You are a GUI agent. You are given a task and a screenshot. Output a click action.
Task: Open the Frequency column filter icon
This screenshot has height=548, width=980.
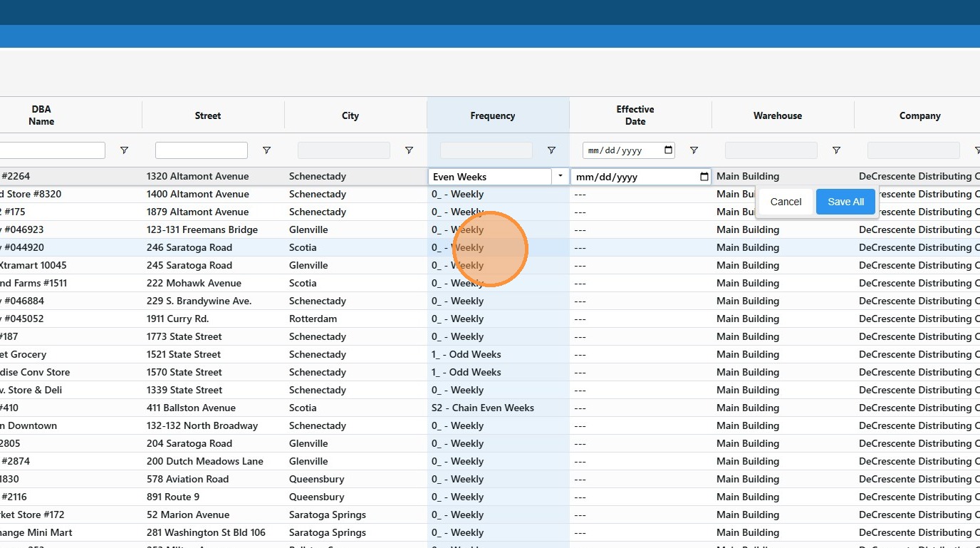click(x=551, y=150)
